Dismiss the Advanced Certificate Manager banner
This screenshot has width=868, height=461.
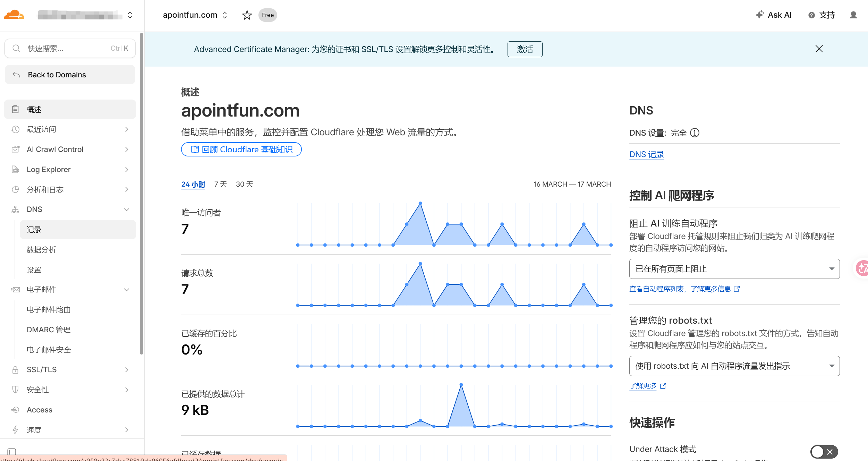819,49
